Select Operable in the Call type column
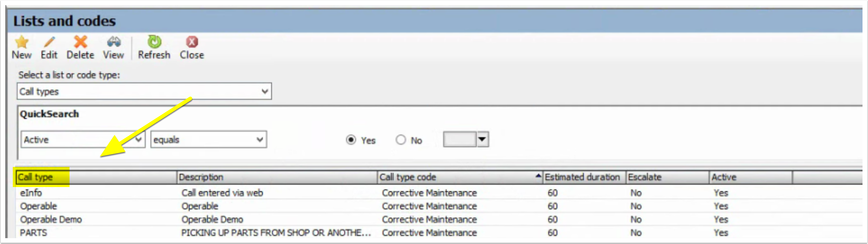Viewport: 868px width, 244px height. click(x=38, y=206)
